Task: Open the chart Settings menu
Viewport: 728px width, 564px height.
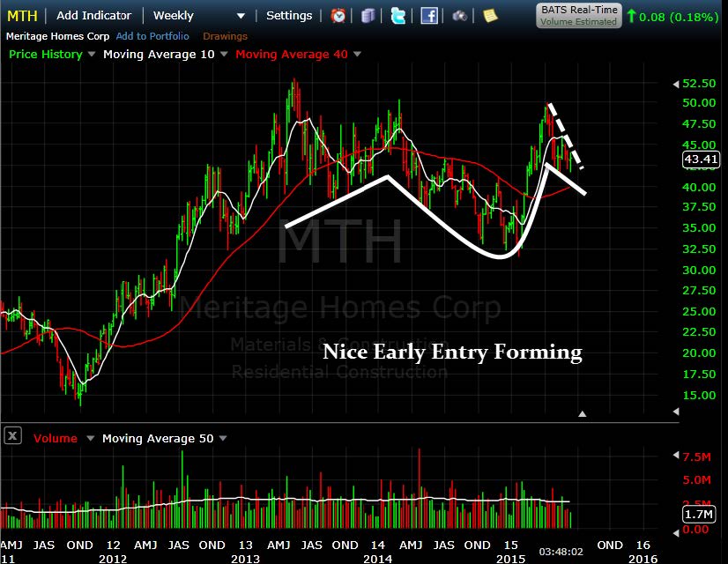Action: tap(289, 15)
